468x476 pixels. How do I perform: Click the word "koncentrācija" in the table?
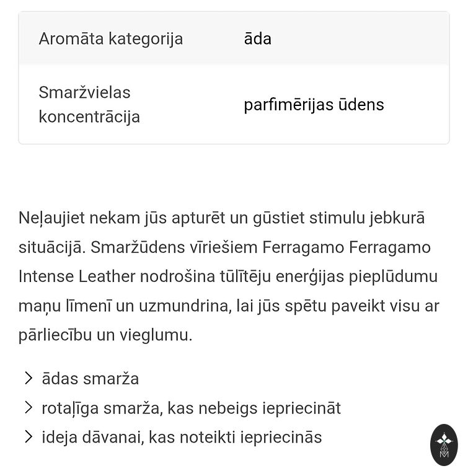tap(89, 117)
